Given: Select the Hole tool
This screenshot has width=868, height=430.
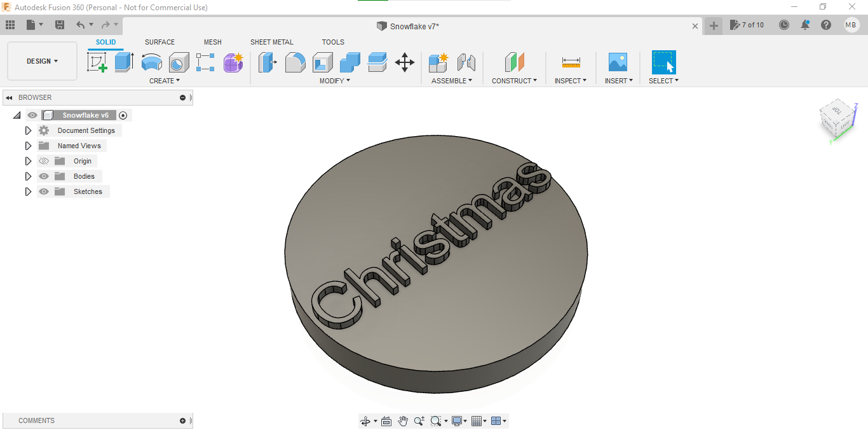Looking at the screenshot, I should tap(179, 62).
